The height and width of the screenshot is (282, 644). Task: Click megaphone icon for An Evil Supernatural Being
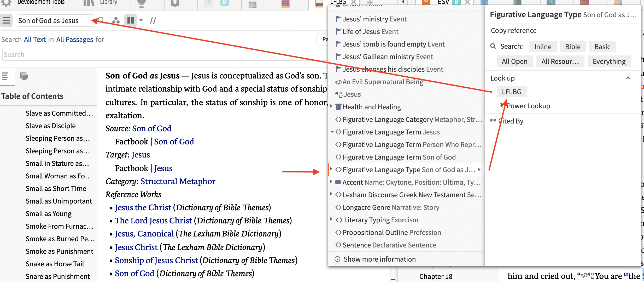(x=338, y=82)
